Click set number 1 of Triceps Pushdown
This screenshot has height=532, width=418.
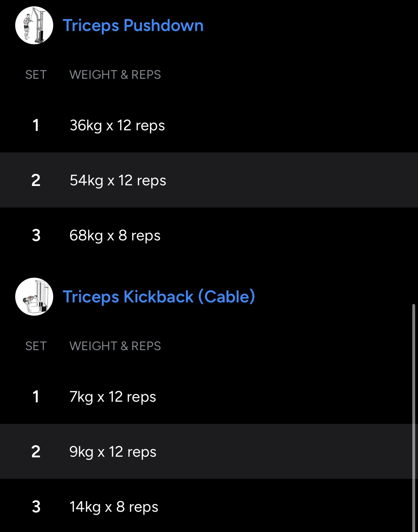click(36, 125)
